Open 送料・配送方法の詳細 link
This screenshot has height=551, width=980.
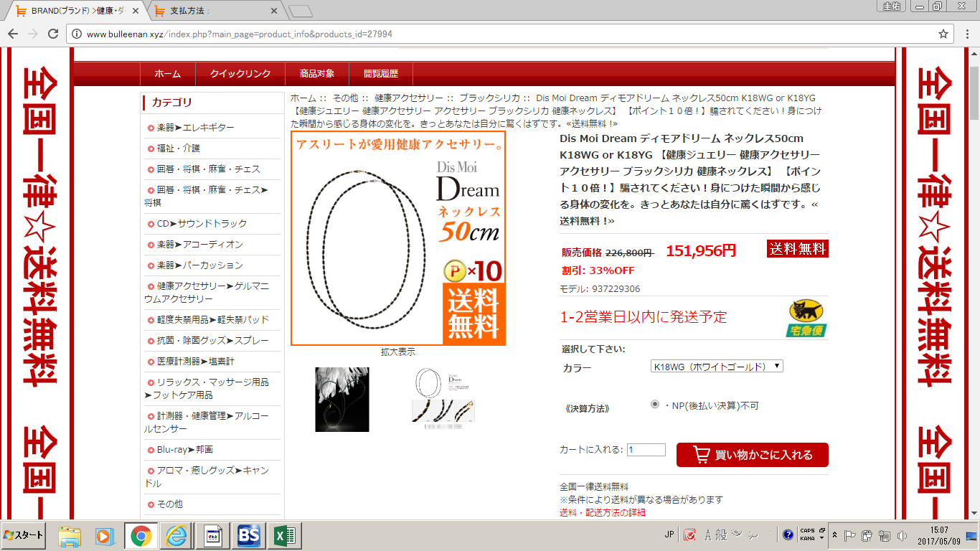[x=602, y=512]
